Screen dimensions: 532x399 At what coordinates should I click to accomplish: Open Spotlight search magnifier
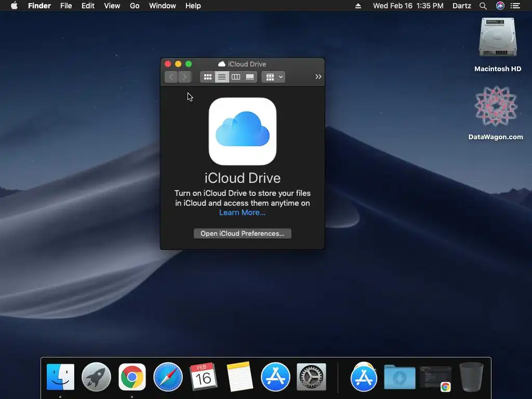pos(483,6)
